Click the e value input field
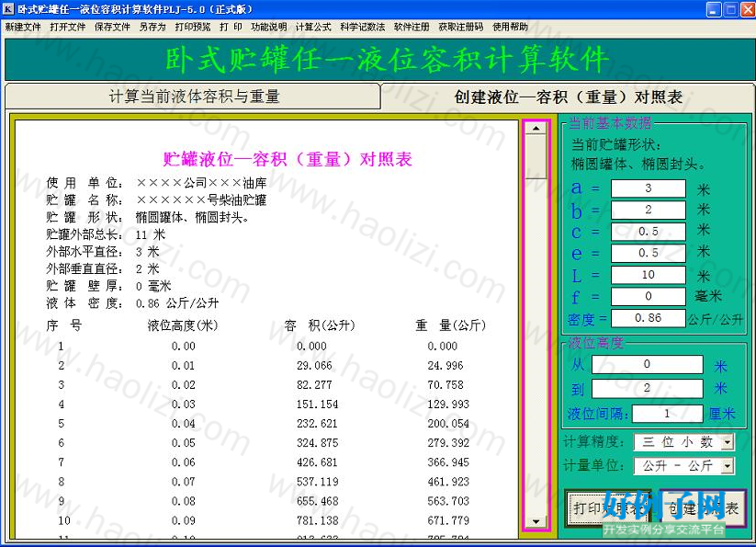756x547 pixels. [648, 253]
